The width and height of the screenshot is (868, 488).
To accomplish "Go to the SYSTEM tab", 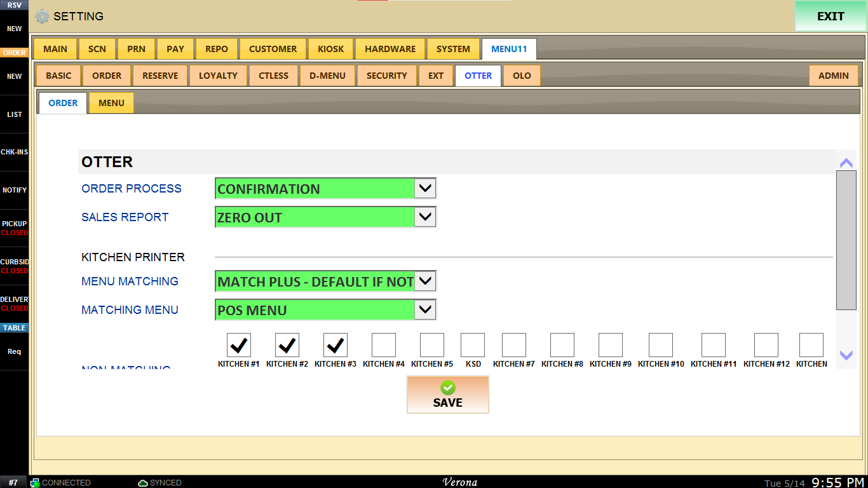I will [x=454, y=49].
